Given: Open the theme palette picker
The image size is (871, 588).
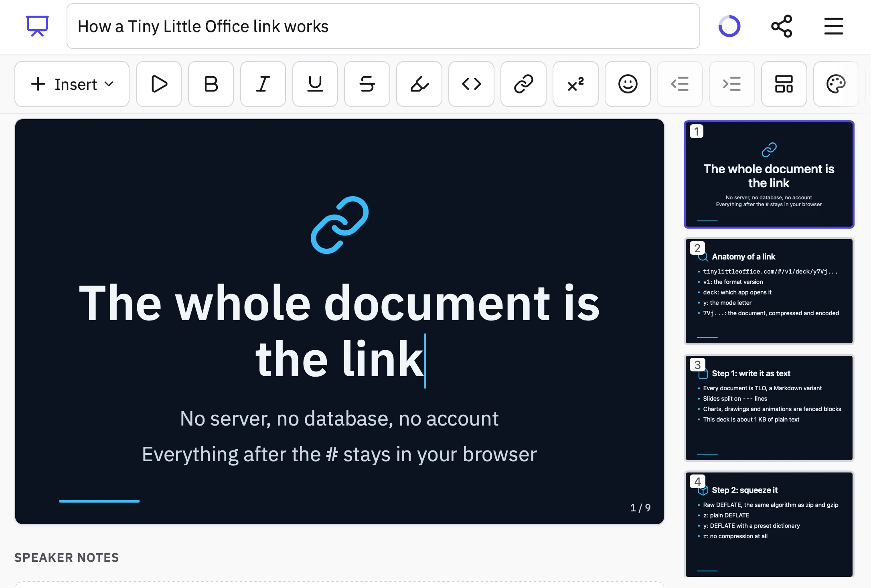Looking at the screenshot, I should tap(836, 84).
